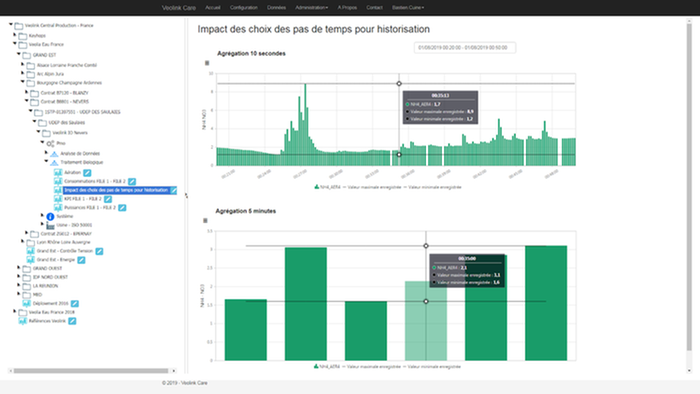Screen dimensions: 700x394
Task: Open the Configuration menu item
Action: [244, 8]
